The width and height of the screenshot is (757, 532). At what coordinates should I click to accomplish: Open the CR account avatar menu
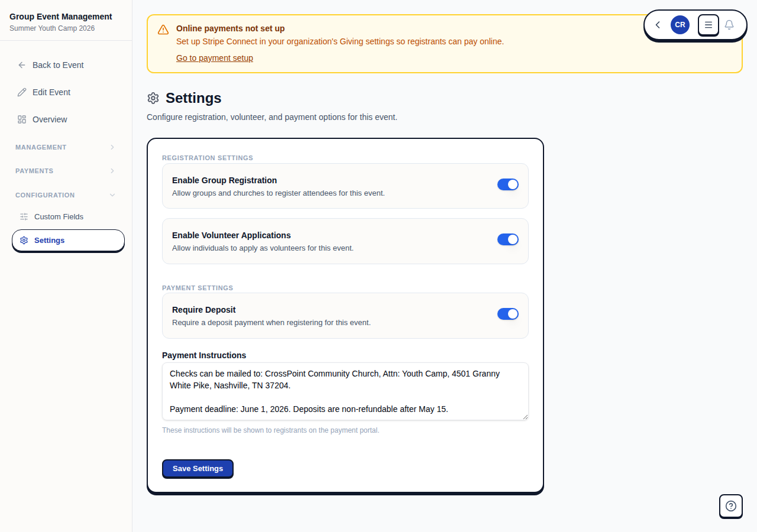(680, 25)
